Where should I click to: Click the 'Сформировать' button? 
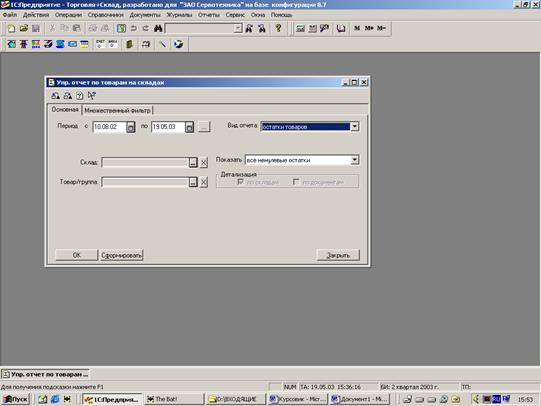coord(121,255)
